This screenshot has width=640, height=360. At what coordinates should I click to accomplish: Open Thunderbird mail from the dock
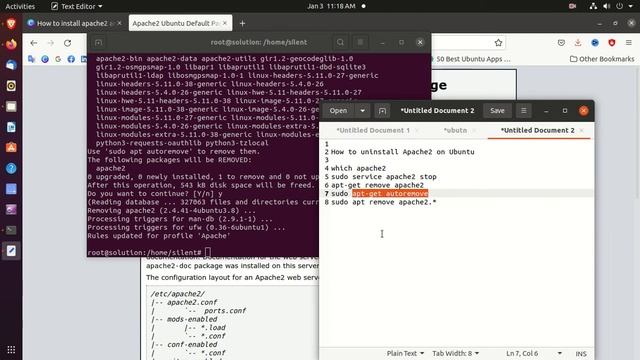pos(11,65)
